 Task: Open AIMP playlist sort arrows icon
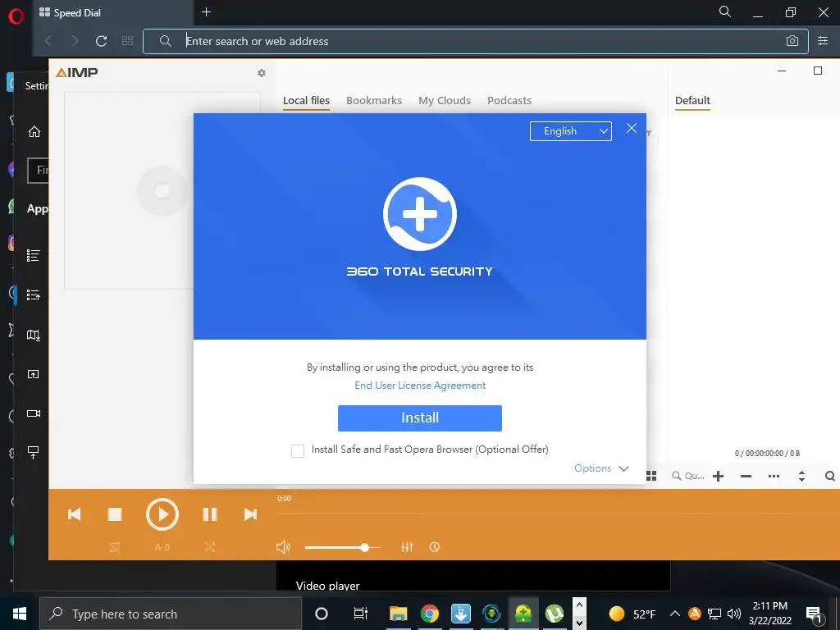click(x=801, y=477)
